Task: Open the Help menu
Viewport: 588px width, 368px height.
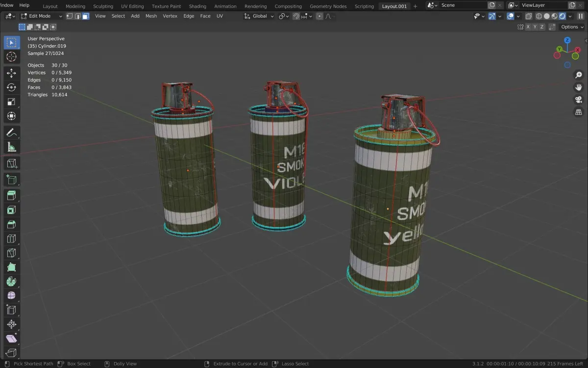Action: tap(24, 5)
